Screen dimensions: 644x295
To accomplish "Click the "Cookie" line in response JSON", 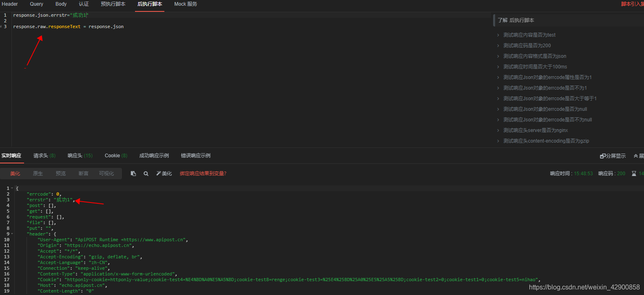I will (x=289, y=280).
